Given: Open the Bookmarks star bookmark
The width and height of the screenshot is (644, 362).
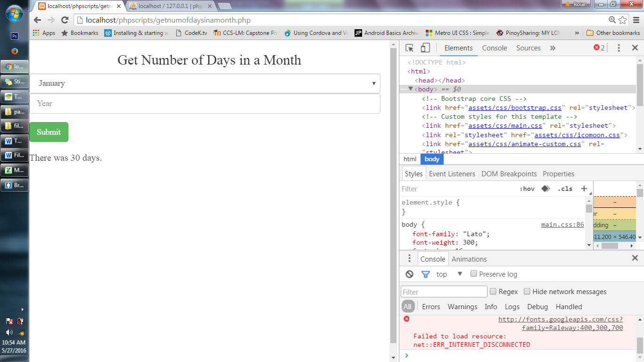Looking at the screenshot, I should coord(80,33).
